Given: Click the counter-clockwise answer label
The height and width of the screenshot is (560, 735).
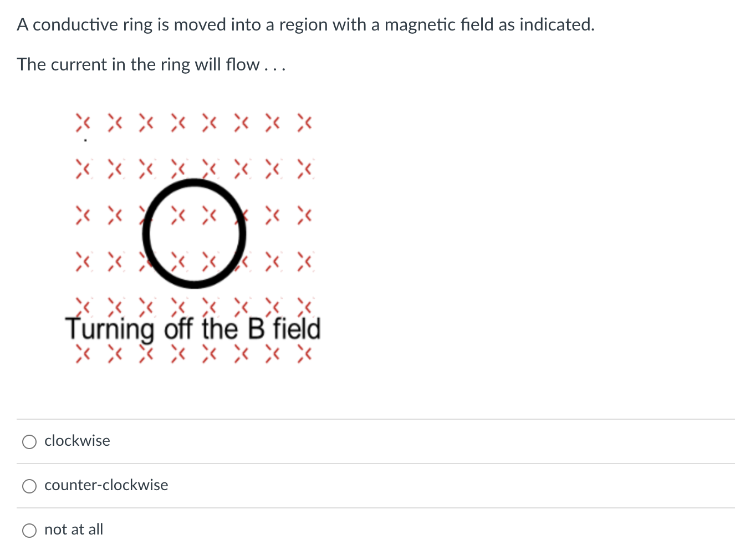Looking at the screenshot, I should pos(106,485).
